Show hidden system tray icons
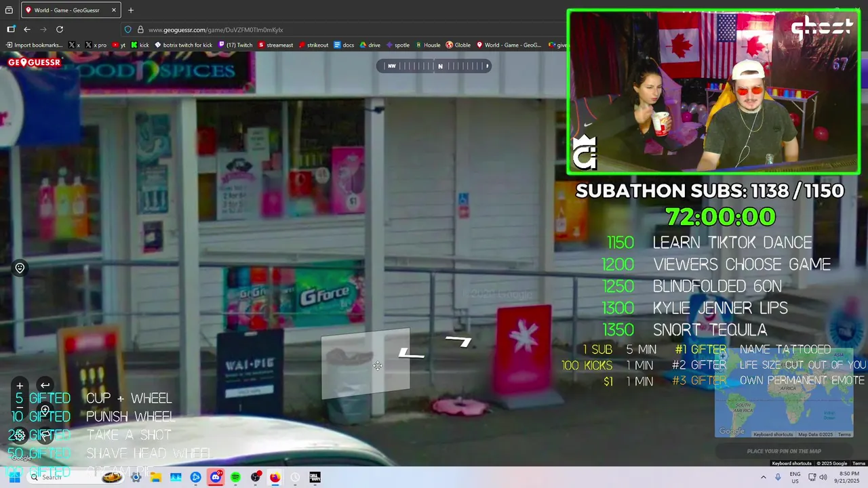Image resolution: width=868 pixels, height=488 pixels. coord(763,477)
